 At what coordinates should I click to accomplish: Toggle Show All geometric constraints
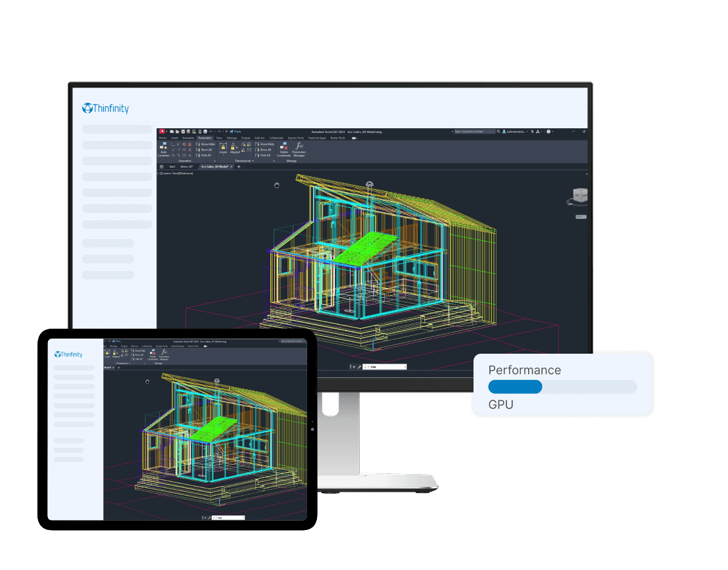pos(205,149)
